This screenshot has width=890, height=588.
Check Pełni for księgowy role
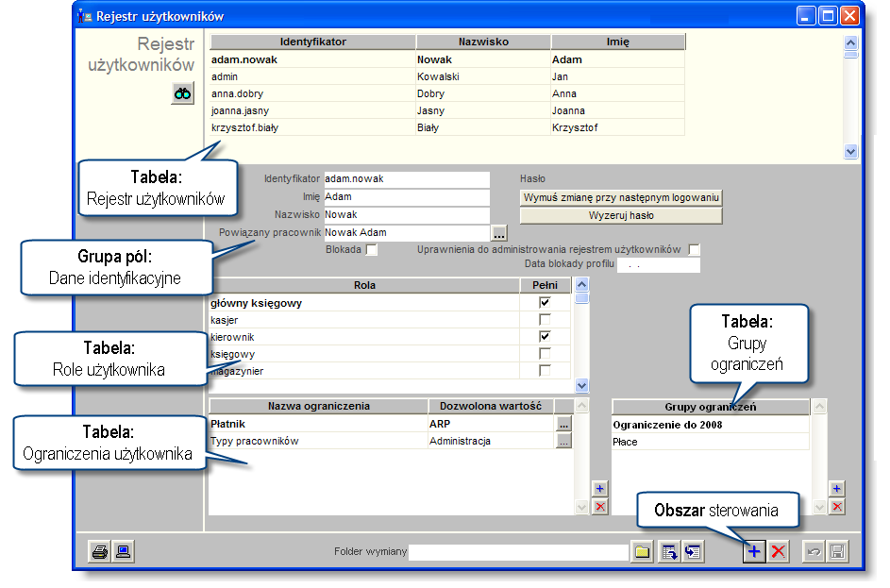point(545,354)
